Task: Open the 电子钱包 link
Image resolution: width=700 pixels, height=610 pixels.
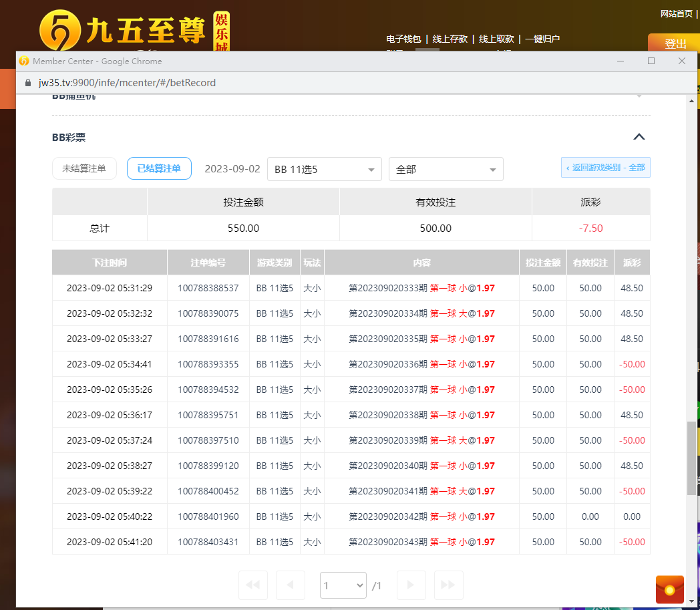Action: coord(403,39)
